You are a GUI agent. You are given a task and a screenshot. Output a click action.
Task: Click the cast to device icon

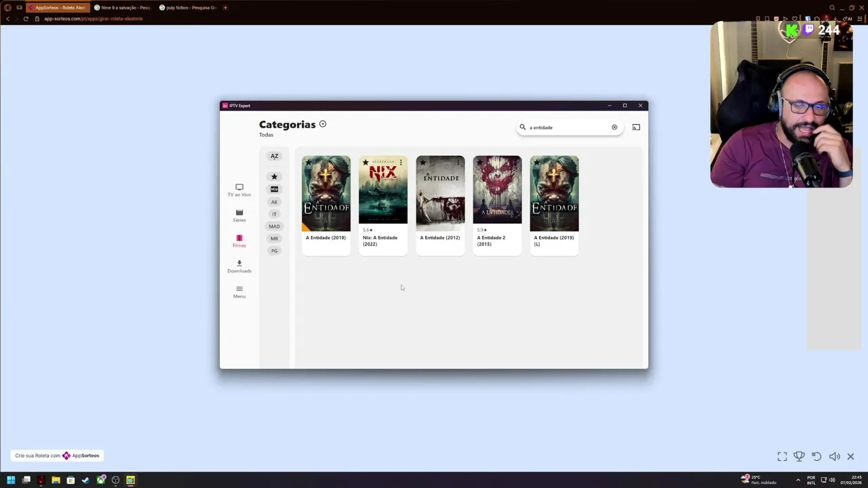coord(636,127)
